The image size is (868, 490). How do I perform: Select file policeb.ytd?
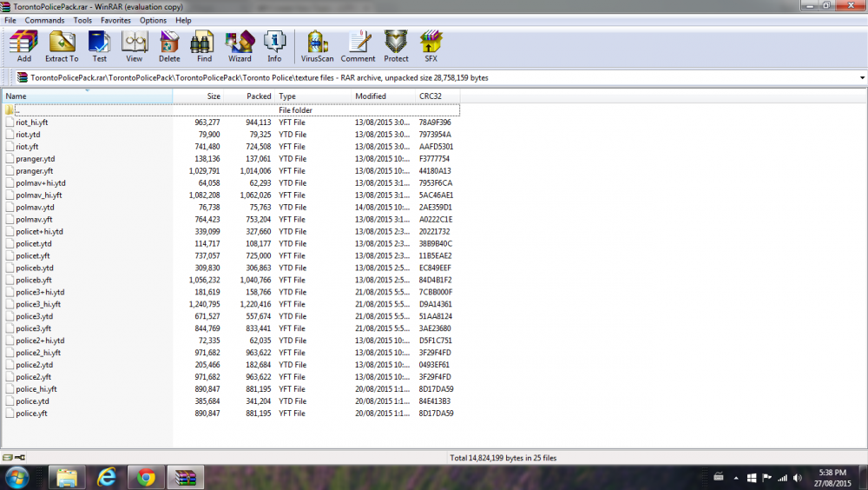35,268
